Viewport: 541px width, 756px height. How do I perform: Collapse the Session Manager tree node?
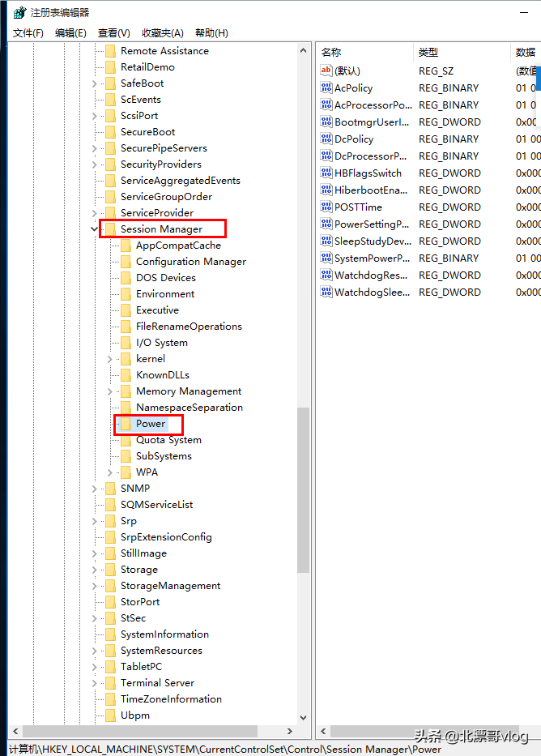click(x=95, y=229)
